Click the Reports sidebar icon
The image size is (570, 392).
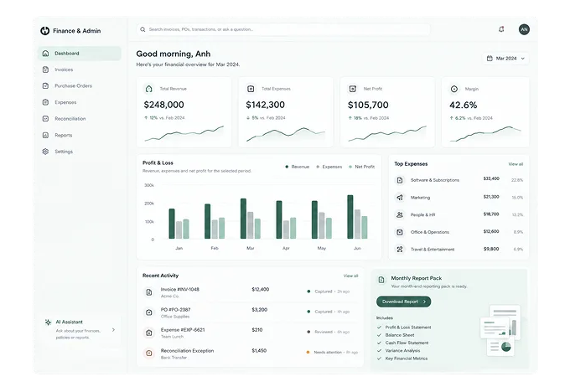(45, 135)
